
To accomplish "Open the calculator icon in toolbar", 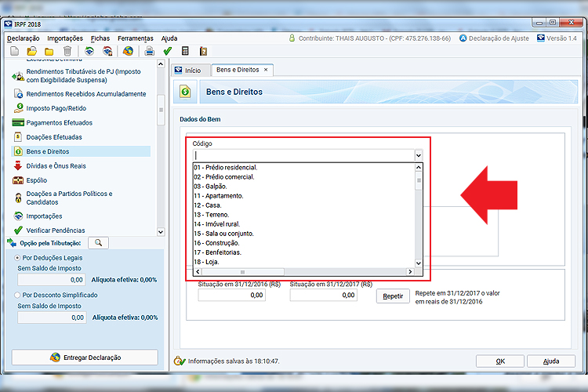I will (x=185, y=51).
